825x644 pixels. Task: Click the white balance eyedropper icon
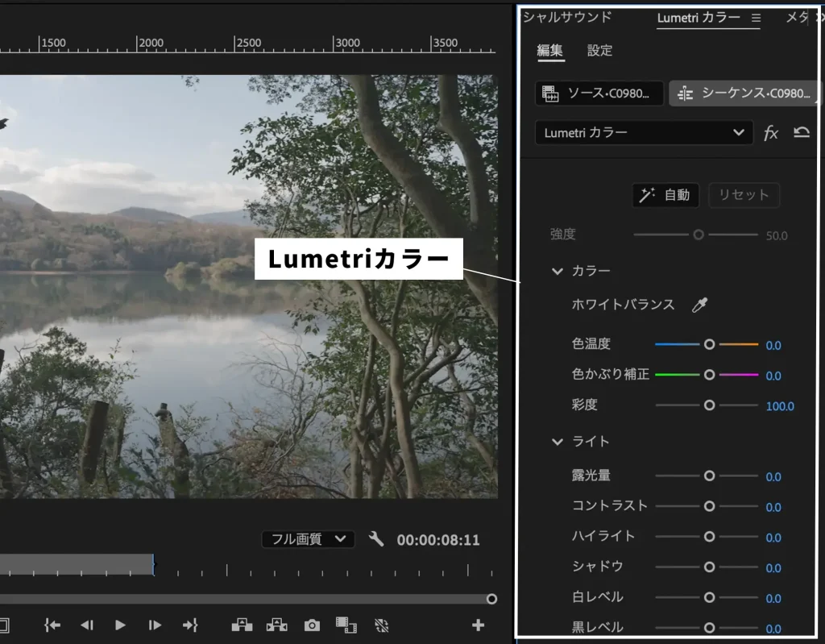tap(699, 304)
